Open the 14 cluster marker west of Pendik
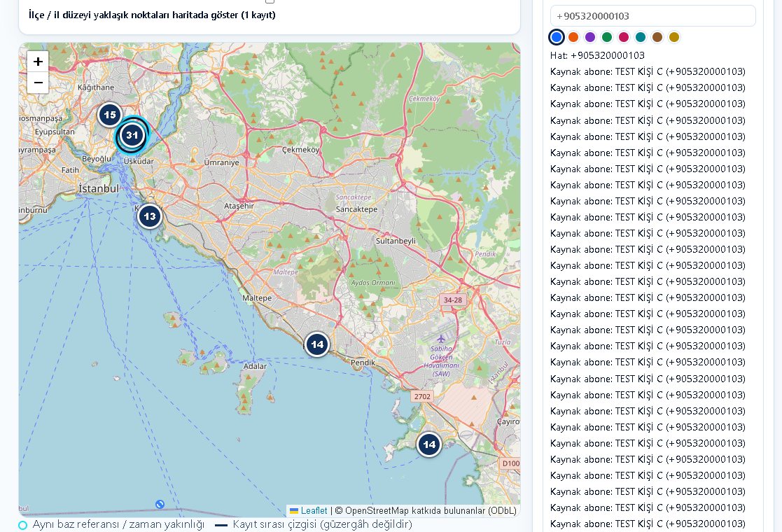Screen dimensions: 782x532 317,344
